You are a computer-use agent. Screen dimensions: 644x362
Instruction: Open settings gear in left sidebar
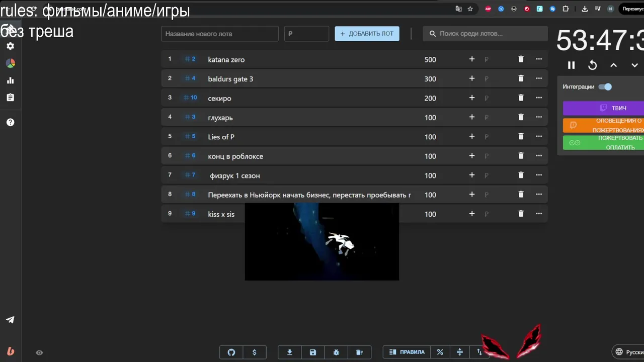click(10, 46)
